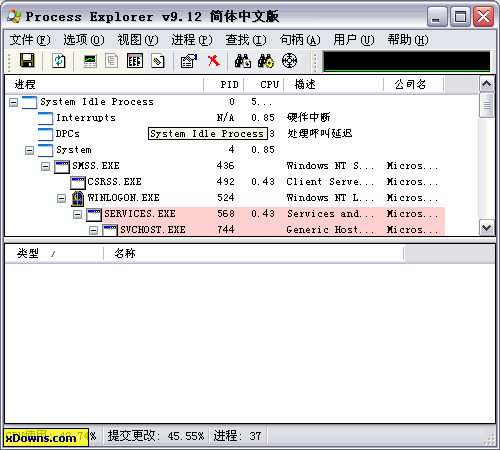500x450 pixels.
Task: Collapse the SMSS.EXE tree node
Action: click(x=45, y=166)
